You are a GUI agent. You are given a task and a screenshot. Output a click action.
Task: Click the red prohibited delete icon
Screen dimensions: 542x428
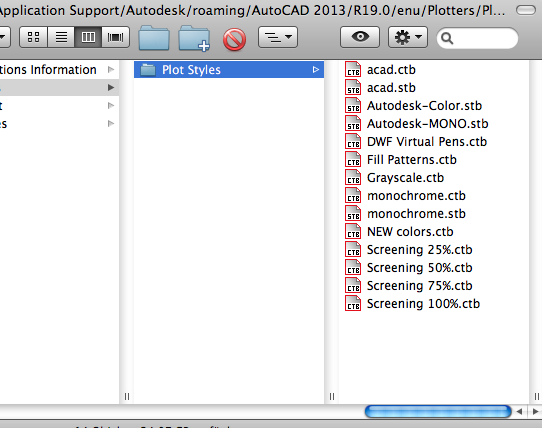[234, 39]
